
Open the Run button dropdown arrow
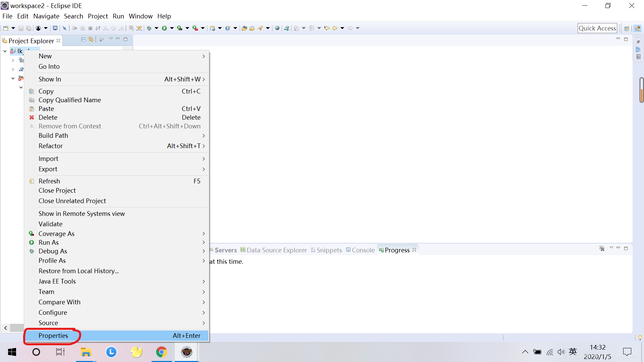[x=172, y=28]
